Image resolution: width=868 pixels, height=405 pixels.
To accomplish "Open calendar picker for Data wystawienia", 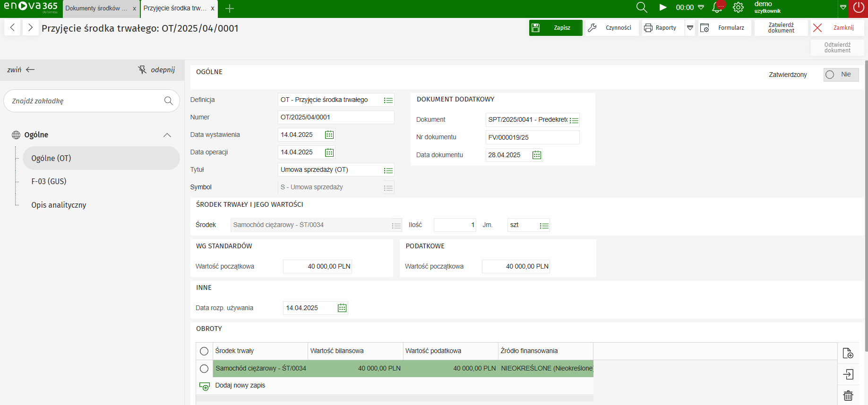I will tap(329, 135).
